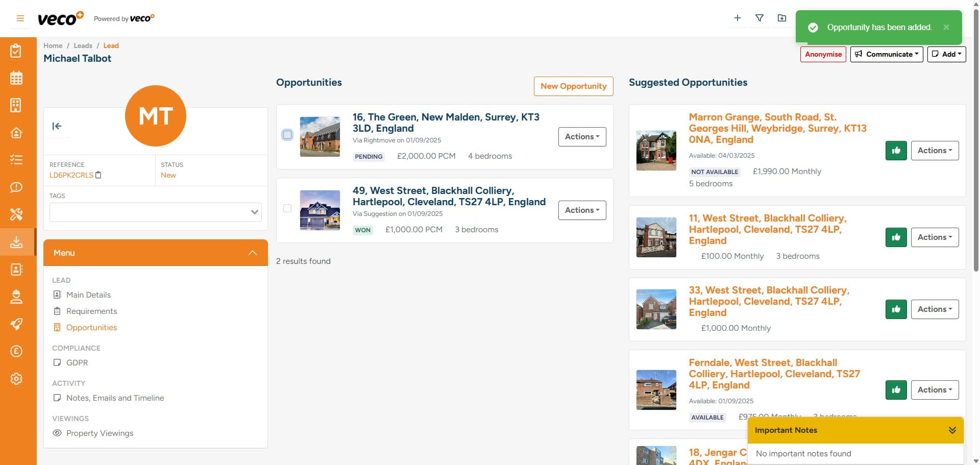Click the plus icon in the top toolbar
The width and height of the screenshot is (980, 465).
tap(737, 18)
